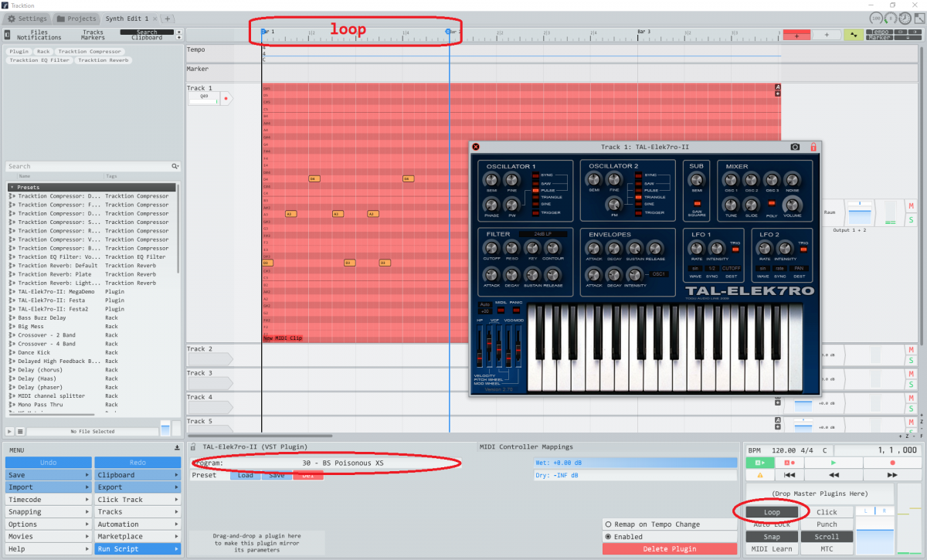Click the Undo button
Screen dimensions: 927x560
tap(49, 463)
